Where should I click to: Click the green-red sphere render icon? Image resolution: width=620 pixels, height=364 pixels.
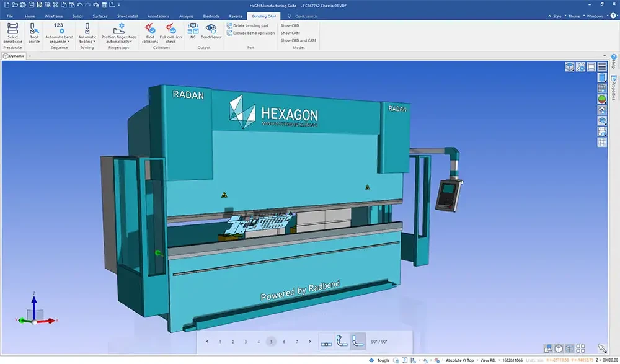602,99
